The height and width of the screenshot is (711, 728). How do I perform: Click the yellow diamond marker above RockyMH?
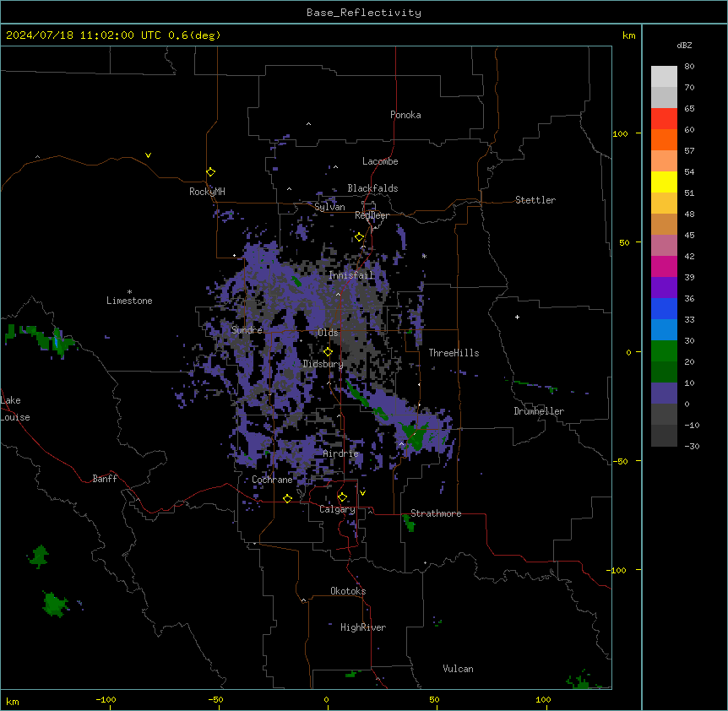click(x=210, y=172)
